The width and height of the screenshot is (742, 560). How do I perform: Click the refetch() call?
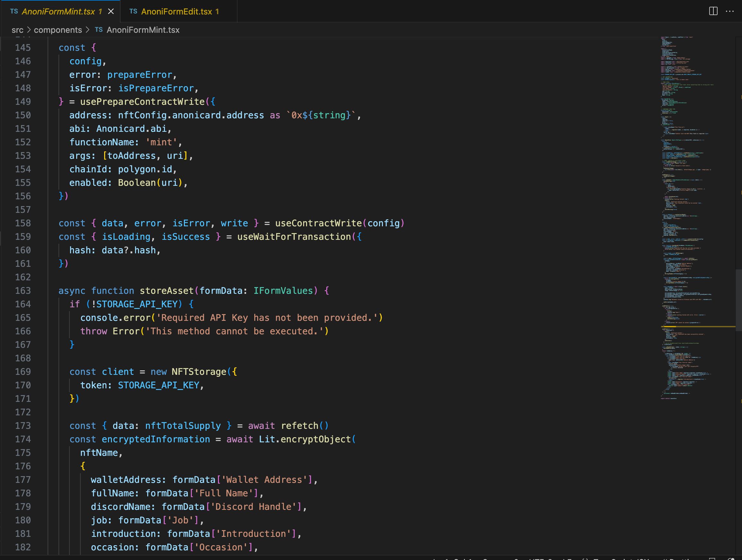point(304,426)
